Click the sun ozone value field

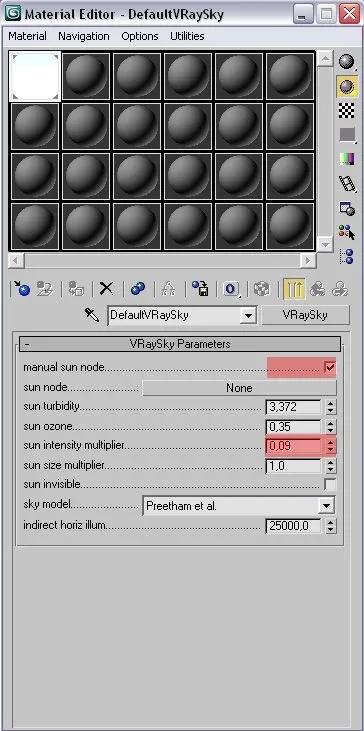[x=293, y=426]
